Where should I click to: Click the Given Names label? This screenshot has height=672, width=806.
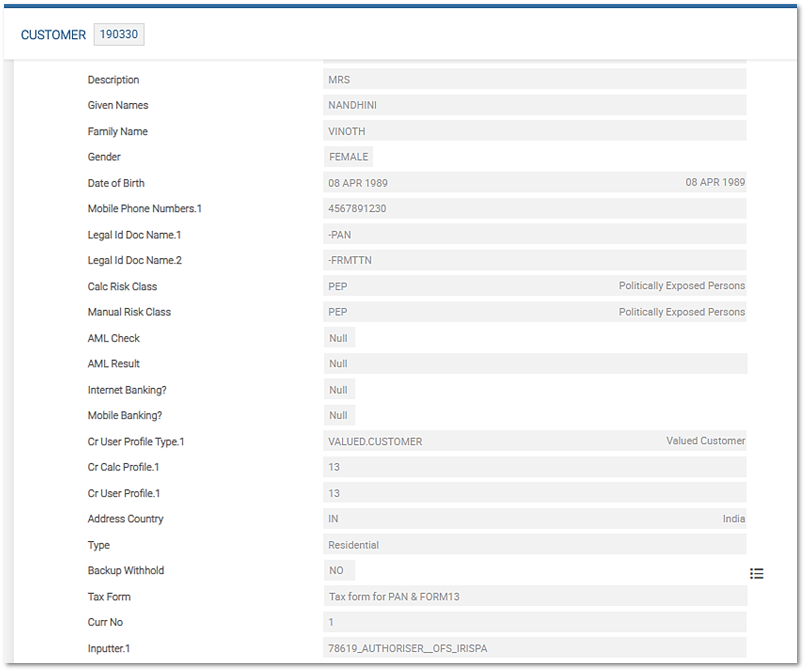pos(118,105)
